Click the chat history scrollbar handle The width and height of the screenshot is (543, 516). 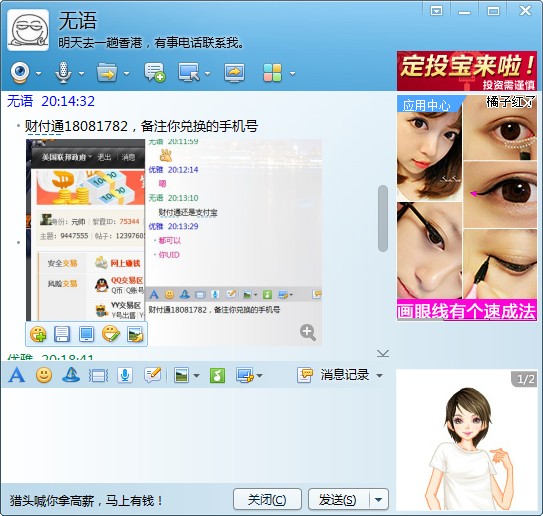(x=383, y=218)
